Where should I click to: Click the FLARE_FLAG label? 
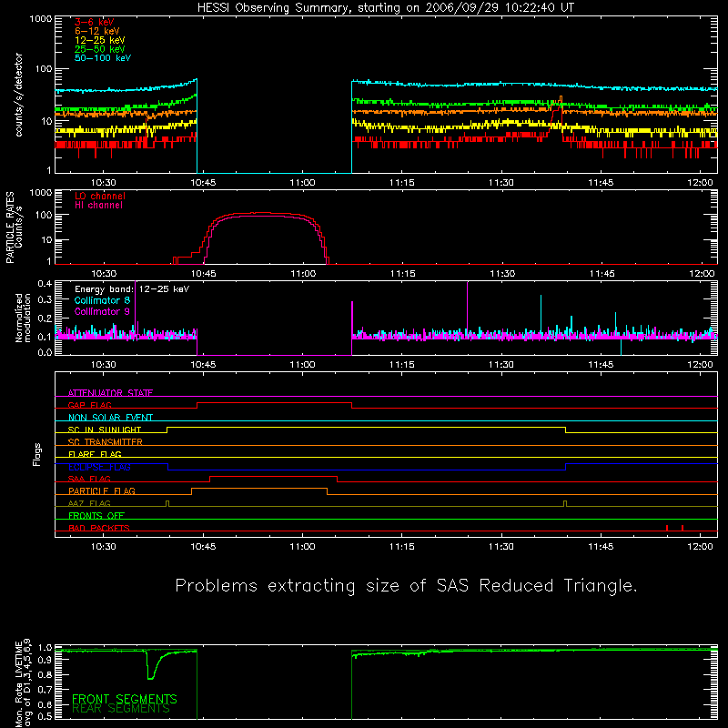[x=95, y=454]
